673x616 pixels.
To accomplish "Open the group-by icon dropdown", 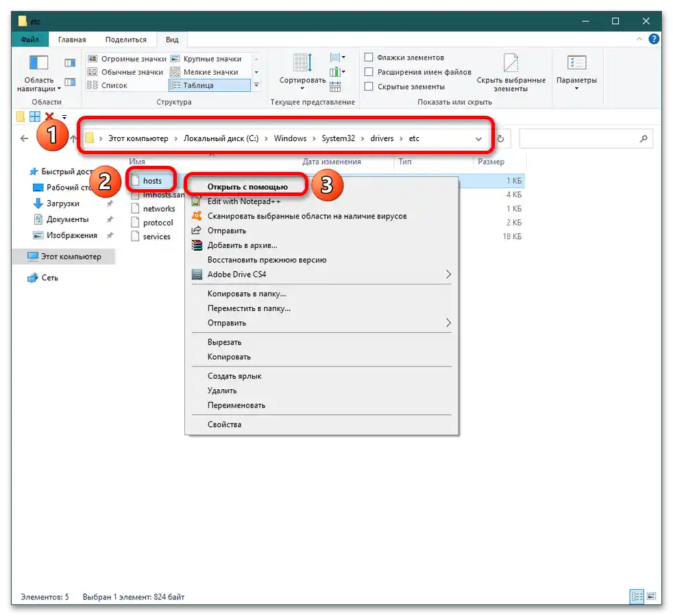I will [x=338, y=57].
